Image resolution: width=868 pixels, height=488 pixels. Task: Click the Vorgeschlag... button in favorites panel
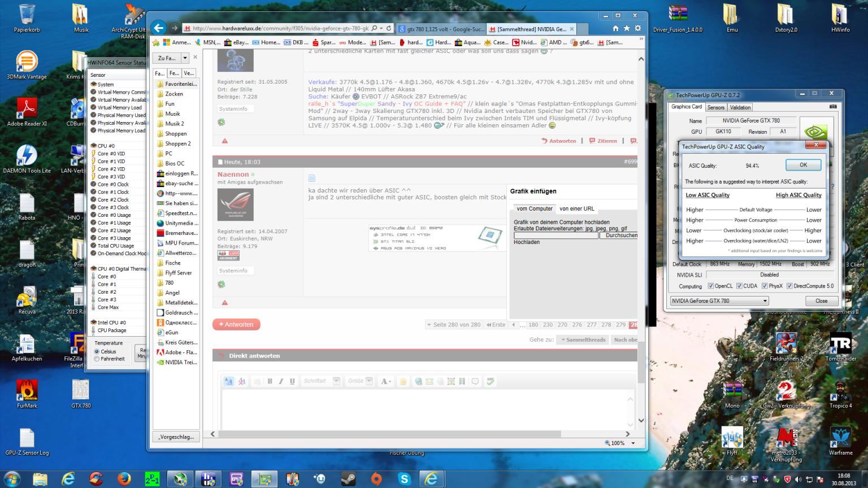(x=176, y=437)
